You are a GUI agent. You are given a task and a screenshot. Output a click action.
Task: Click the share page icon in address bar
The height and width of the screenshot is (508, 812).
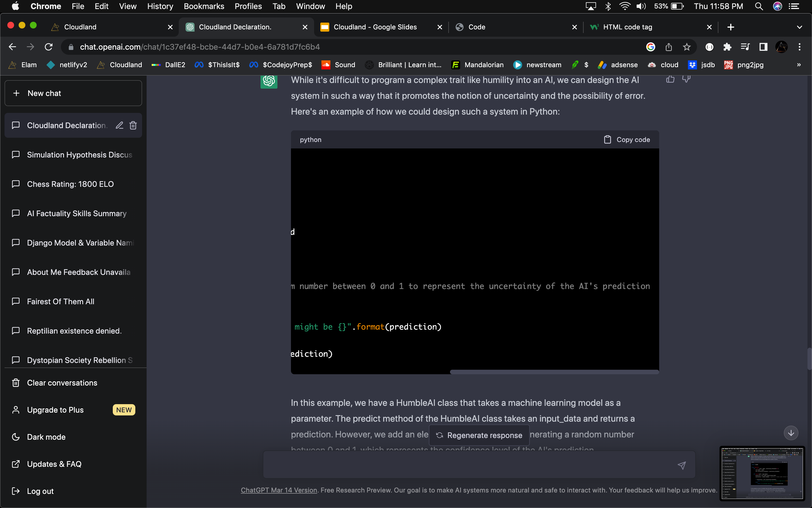click(669, 47)
